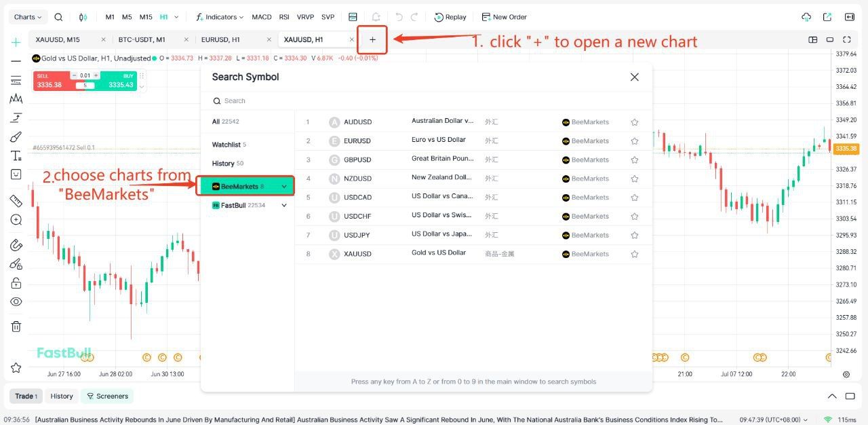Viewport: 868px width, 425px height.
Task: Switch to the BTC-USDT, M1 chart tab
Action: point(142,39)
